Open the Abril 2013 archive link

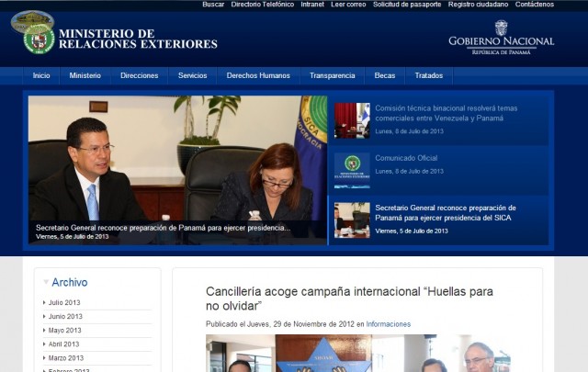[63, 344]
